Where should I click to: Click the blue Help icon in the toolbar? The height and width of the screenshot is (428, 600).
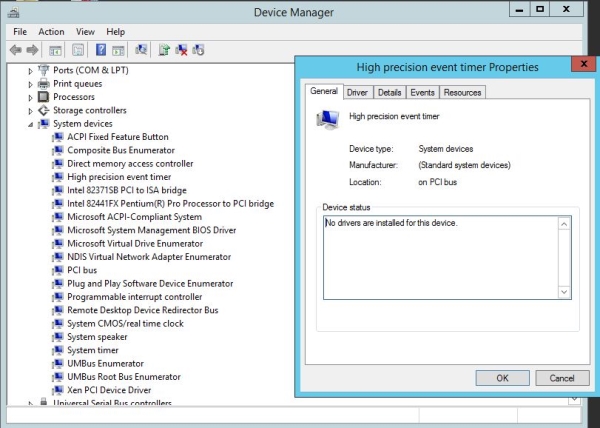click(101, 49)
